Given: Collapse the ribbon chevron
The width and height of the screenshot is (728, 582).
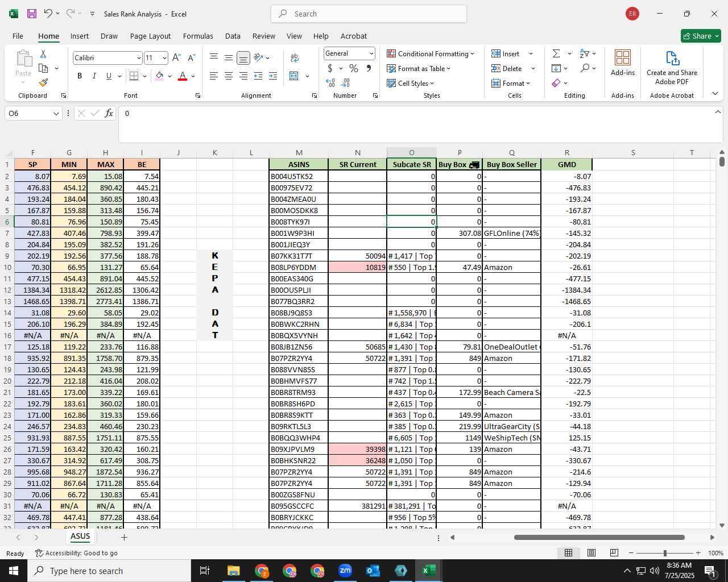Looking at the screenshot, I should (x=715, y=93).
